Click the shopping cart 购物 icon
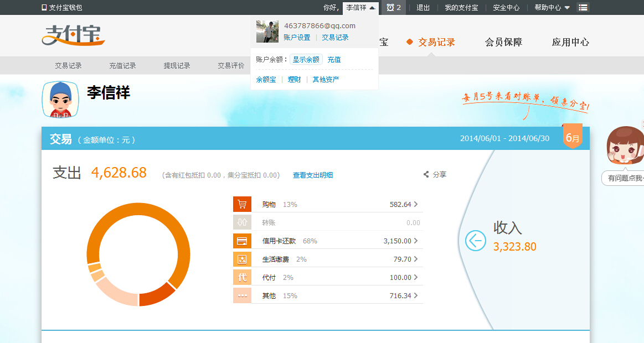The image size is (644, 343). pyautogui.click(x=242, y=204)
